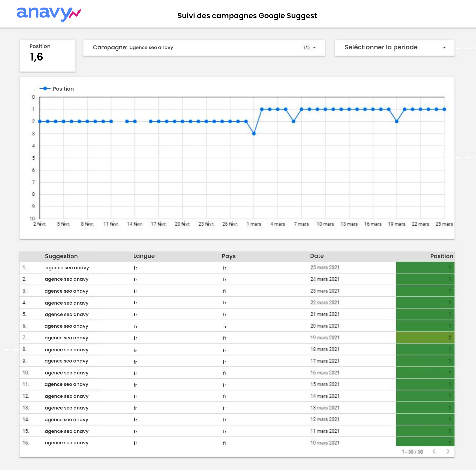Viewport: 476px width, 470px height.
Task: Click date cell 15 mars 2021
Action: click(x=325, y=384)
